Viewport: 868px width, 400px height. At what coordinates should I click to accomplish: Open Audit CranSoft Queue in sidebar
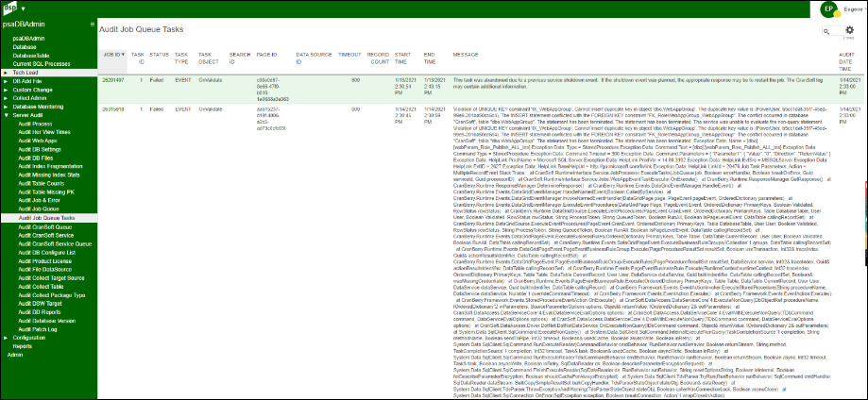coord(44,226)
